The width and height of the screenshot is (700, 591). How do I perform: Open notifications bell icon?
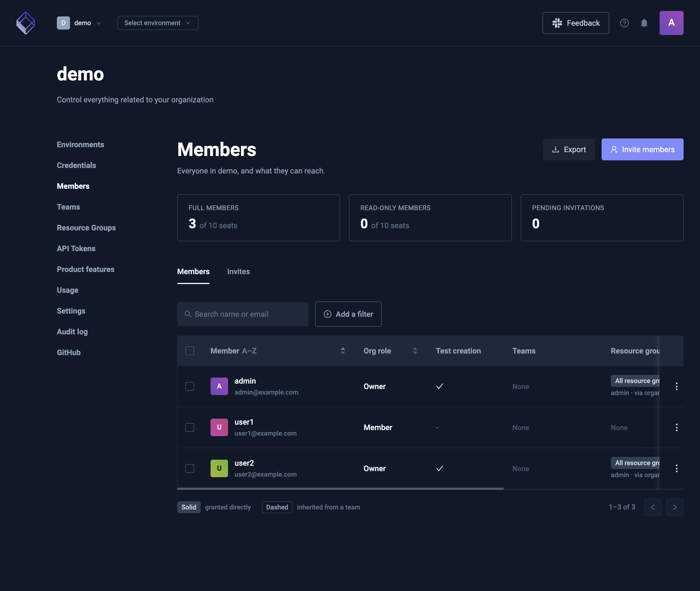point(644,23)
